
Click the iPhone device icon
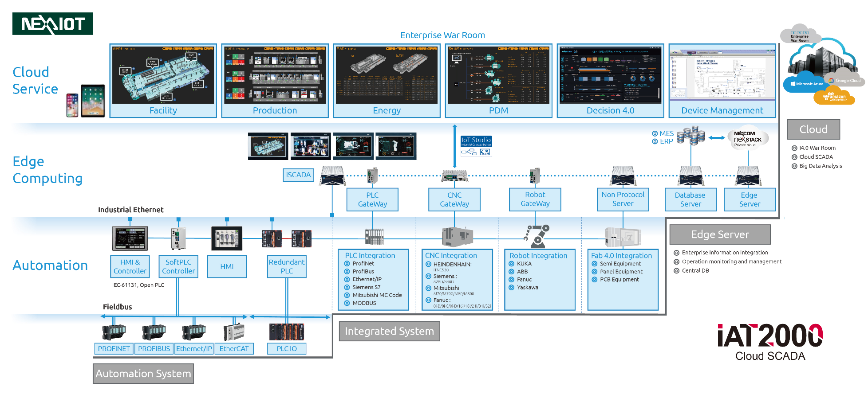[72, 105]
